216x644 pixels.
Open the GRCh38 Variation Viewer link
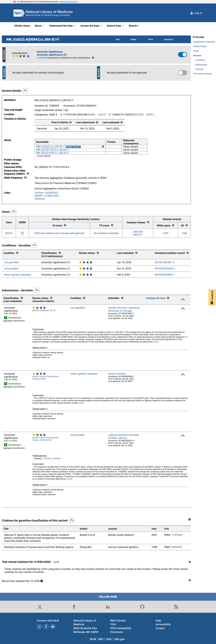click(138, 232)
